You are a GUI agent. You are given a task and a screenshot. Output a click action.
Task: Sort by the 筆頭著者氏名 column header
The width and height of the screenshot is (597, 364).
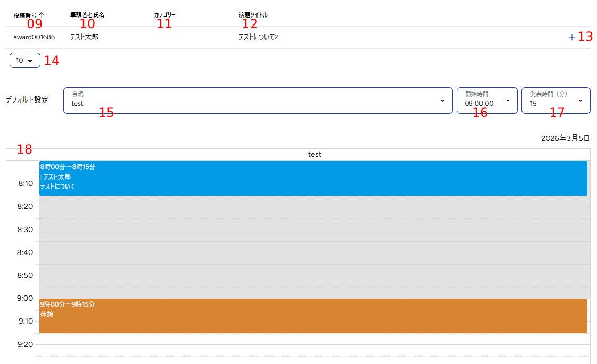(87, 15)
